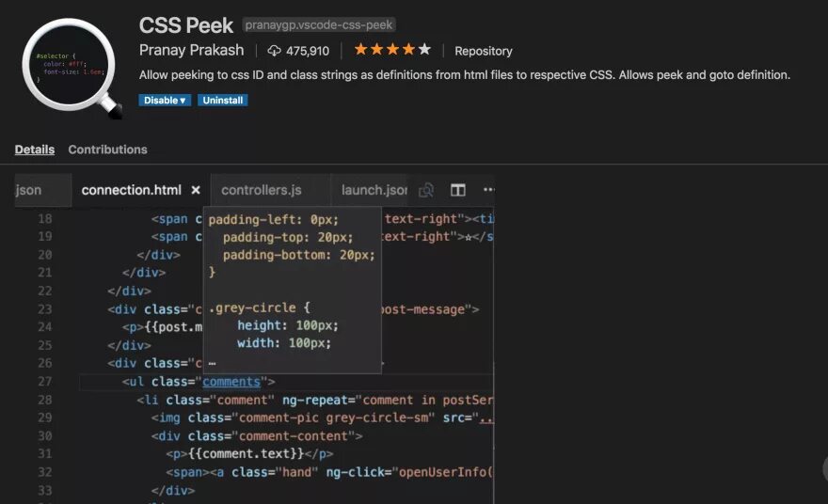Click the CSS Peek magnifier logo
828x504 pixels.
coord(72,68)
